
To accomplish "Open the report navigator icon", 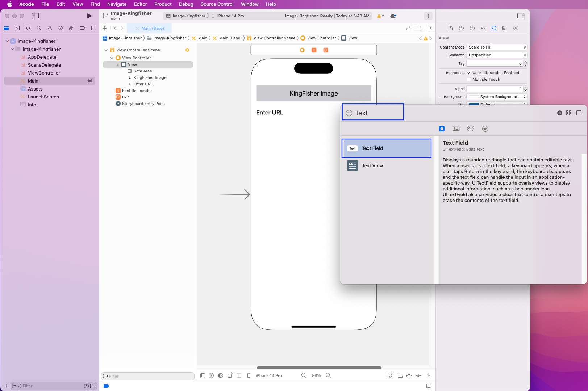I will click(x=93, y=28).
